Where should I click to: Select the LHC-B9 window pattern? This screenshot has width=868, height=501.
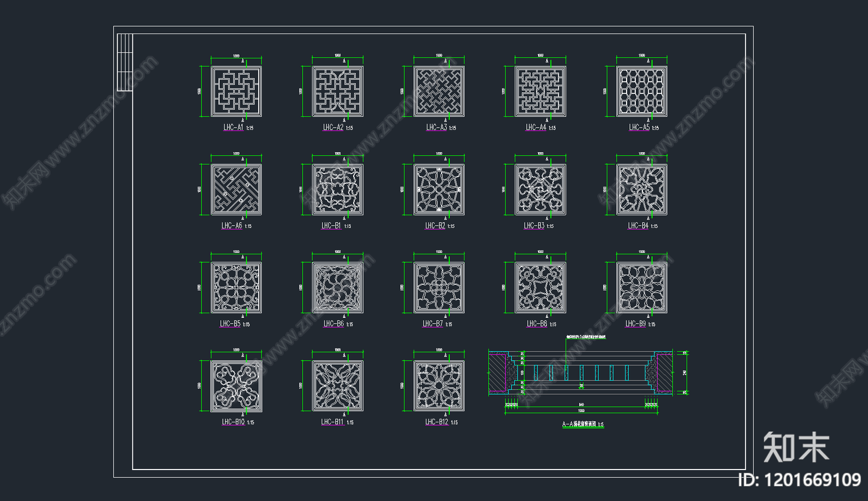tap(642, 287)
